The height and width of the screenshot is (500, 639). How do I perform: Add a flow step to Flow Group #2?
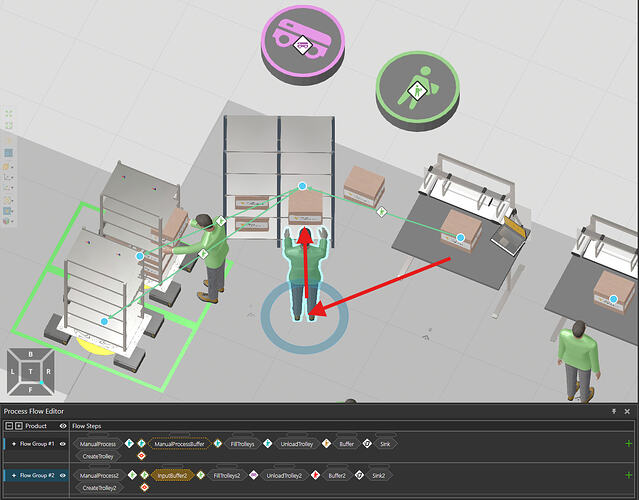628,475
